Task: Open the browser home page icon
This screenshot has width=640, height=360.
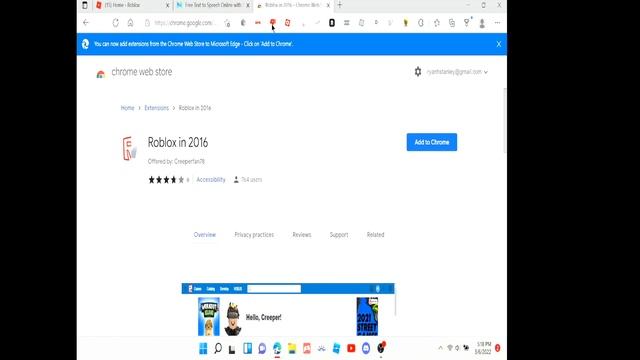Action: [130, 23]
